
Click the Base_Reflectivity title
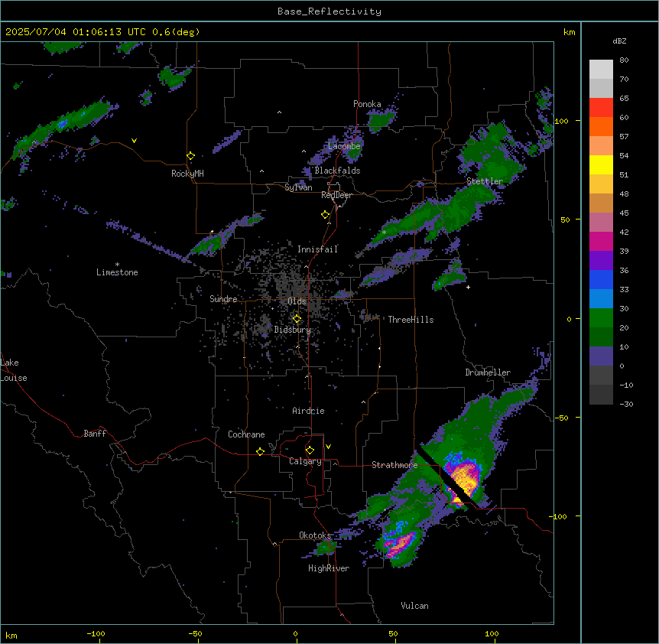329,11
